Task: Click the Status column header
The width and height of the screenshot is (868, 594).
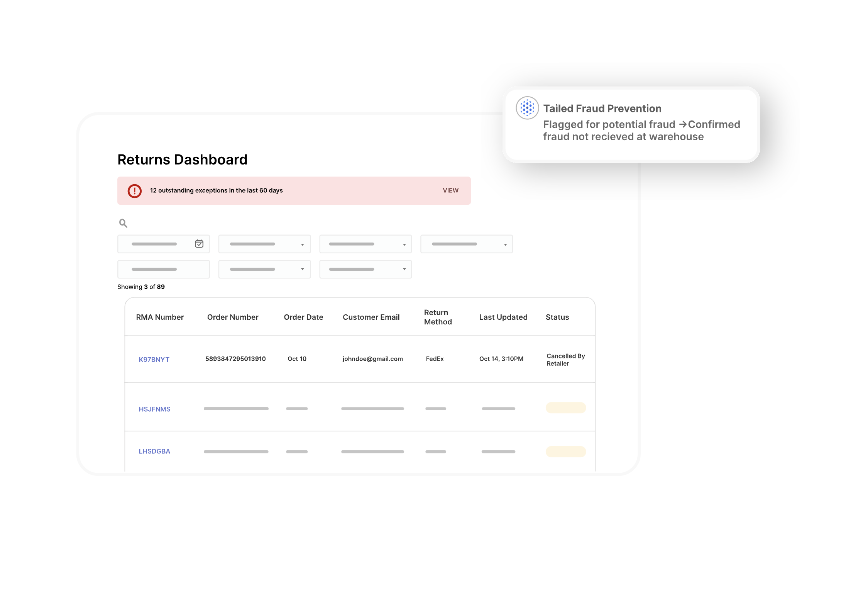Action: tap(557, 317)
